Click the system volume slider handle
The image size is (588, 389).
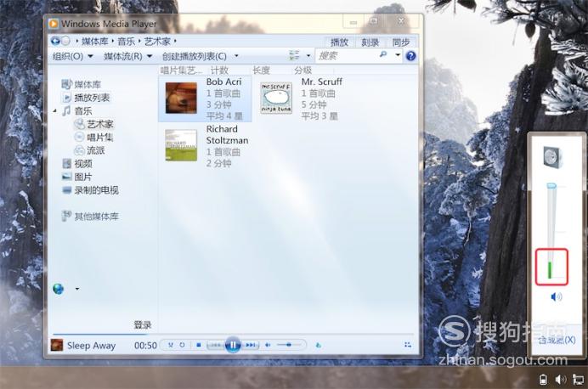[551, 185]
